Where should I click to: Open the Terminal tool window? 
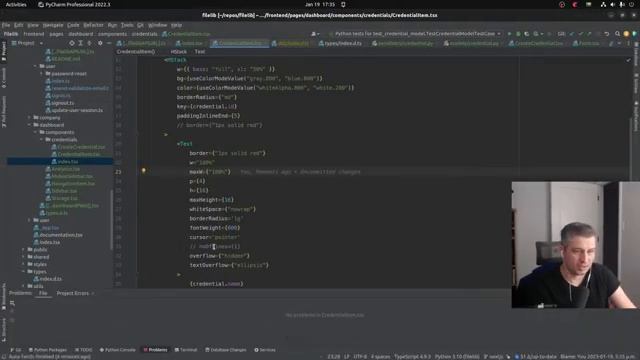[186, 350]
